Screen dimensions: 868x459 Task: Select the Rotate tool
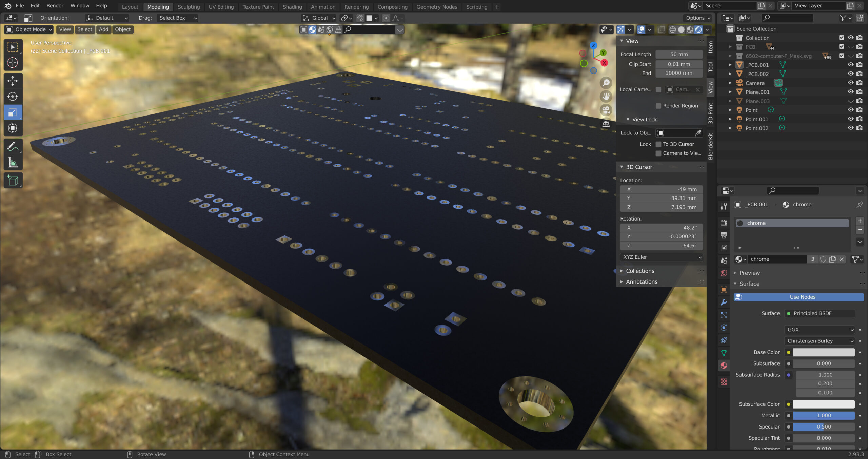point(13,97)
